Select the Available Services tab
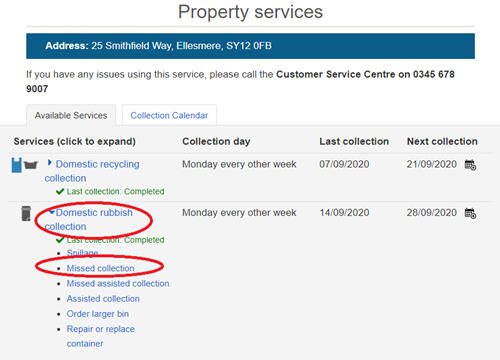Viewport: 500px width, 360px height. coord(71,115)
